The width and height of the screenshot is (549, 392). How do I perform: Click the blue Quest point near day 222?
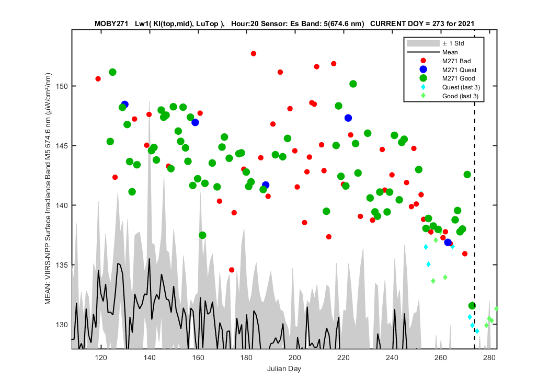[x=348, y=118]
